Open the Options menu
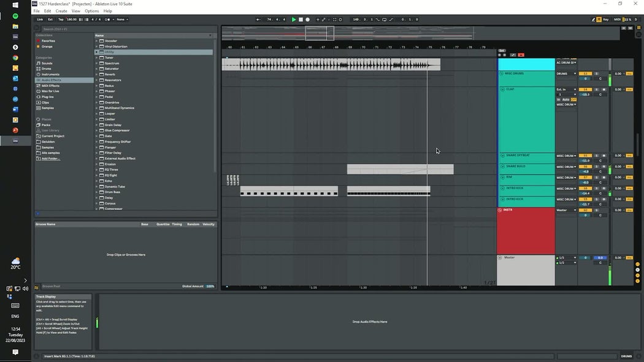The width and height of the screenshot is (644, 362). (91, 11)
